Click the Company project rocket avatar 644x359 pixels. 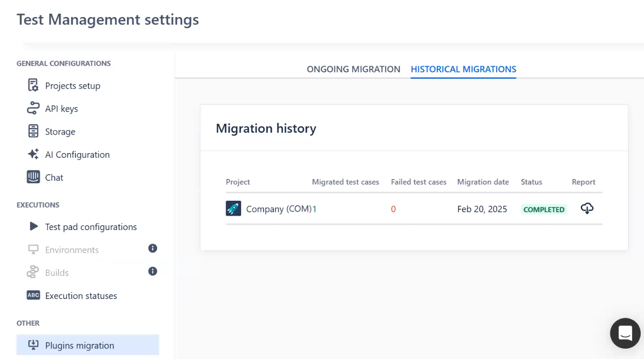(233, 209)
